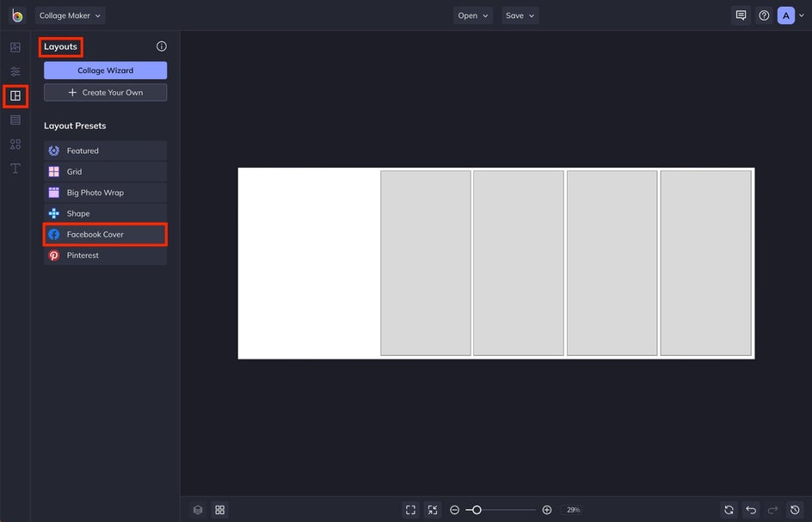Open the Open menu at the top
Image resolution: width=812 pixels, height=522 pixels.
472,15
